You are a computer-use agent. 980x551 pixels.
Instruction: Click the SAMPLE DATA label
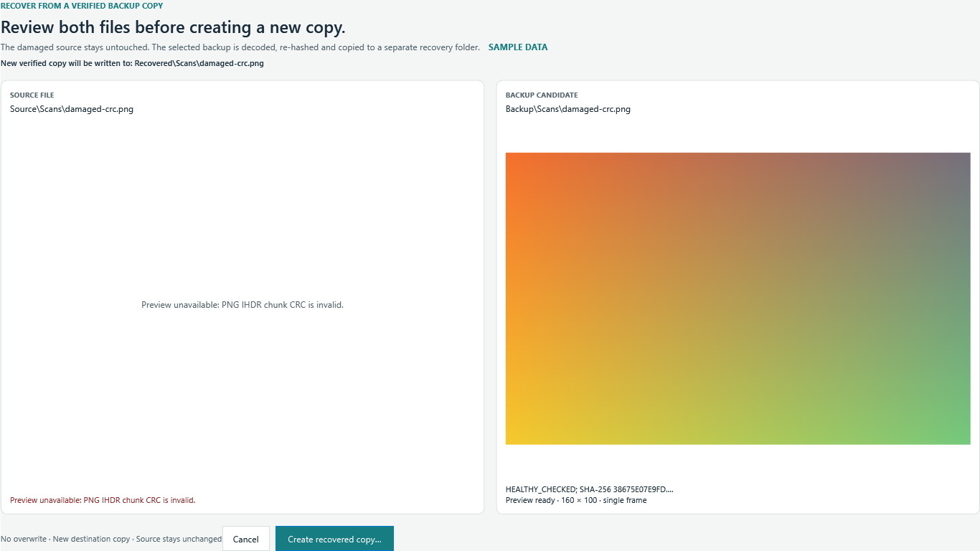click(518, 47)
